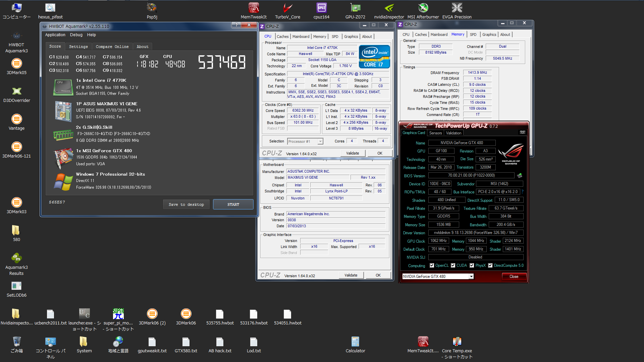Switch to Compare Online tab in Aquamark
644x362 pixels.
pos(112,47)
